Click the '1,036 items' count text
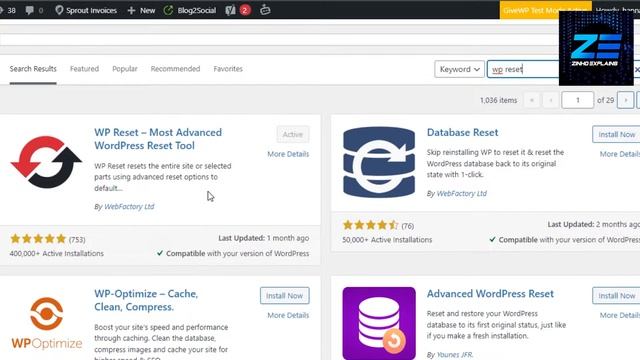This screenshot has width=640, height=360. [498, 100]
